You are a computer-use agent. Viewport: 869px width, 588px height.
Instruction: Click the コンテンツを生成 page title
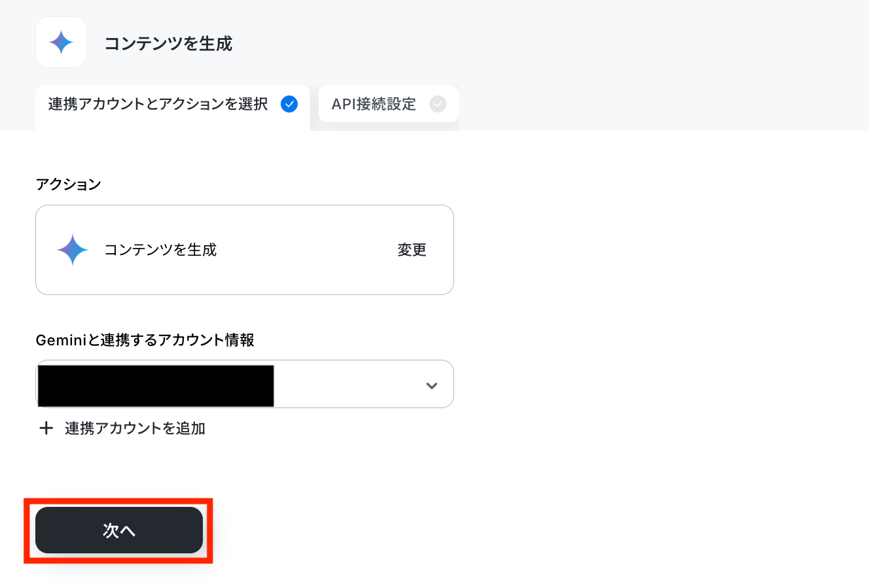169,44
